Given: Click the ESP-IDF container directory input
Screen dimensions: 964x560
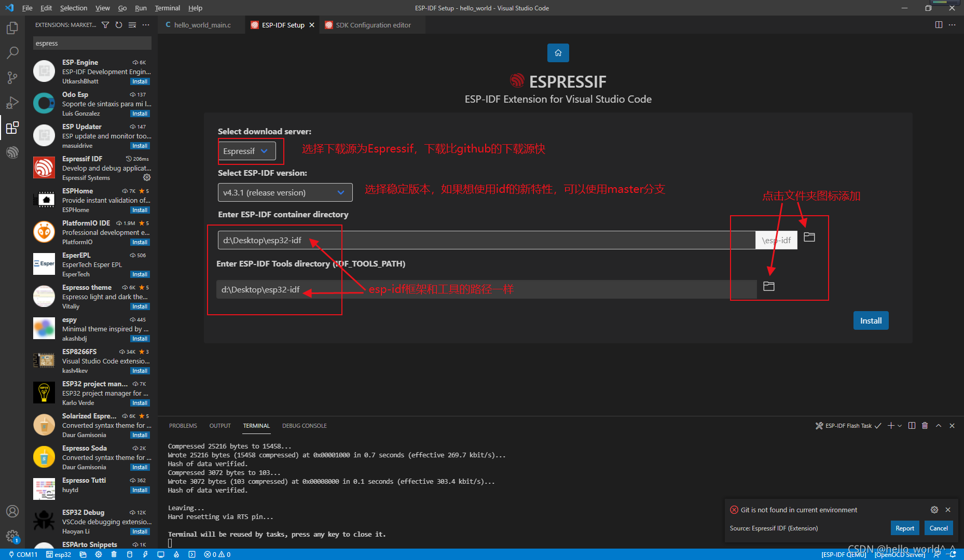Looking at the screenshot, I should pyautogui.click(x=487, y=240).
